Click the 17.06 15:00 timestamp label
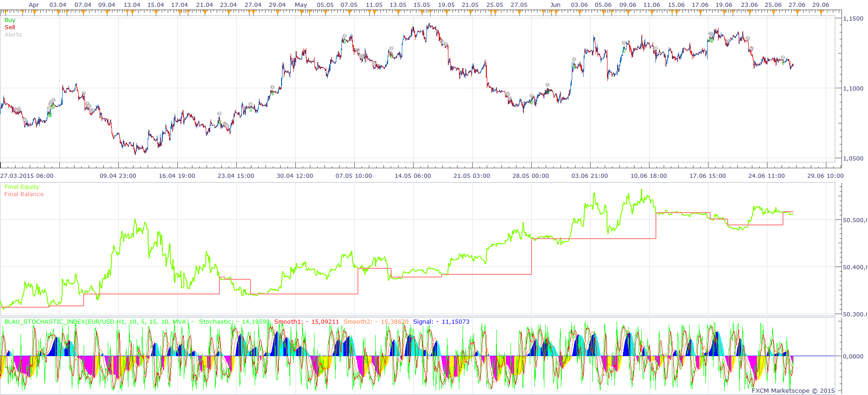This screenshot has height=395, width=868. coord(708,176)
